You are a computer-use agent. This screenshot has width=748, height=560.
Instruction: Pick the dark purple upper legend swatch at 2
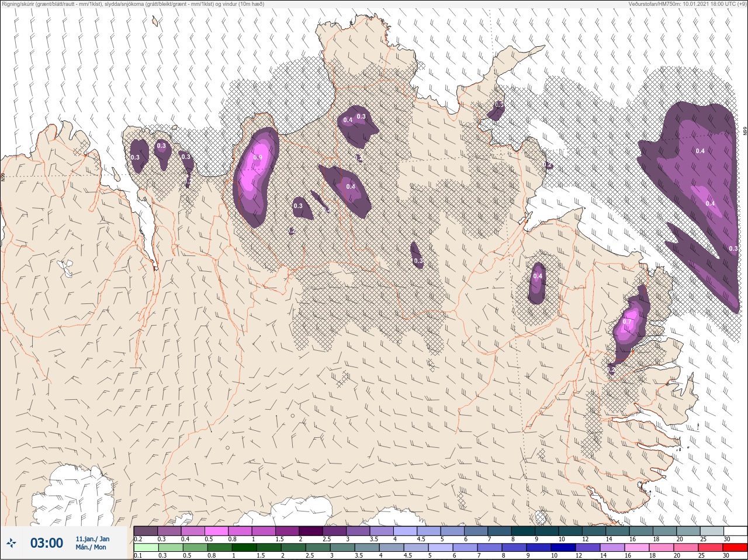click(x=311, y=531)
